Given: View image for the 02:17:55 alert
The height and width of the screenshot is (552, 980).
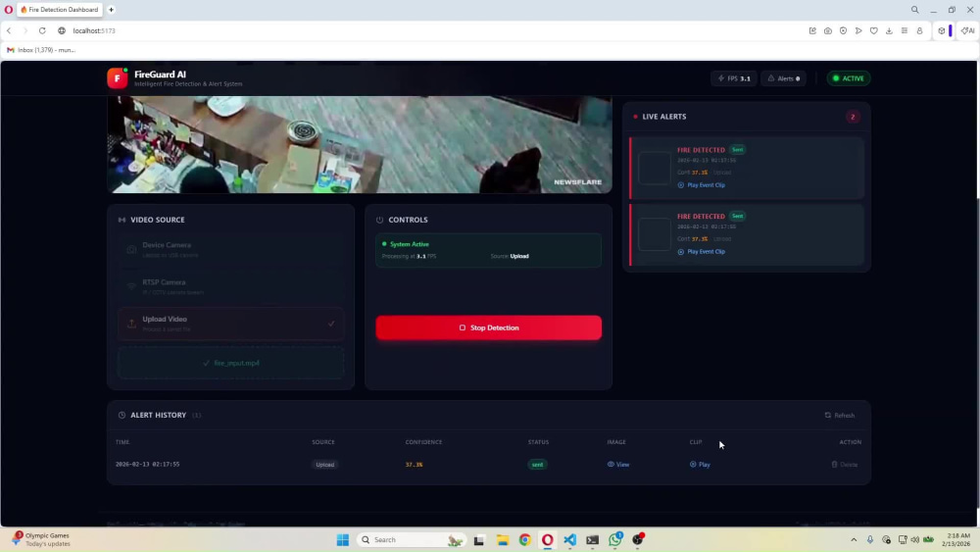Looking at the screenshot, I should [618, 465].
